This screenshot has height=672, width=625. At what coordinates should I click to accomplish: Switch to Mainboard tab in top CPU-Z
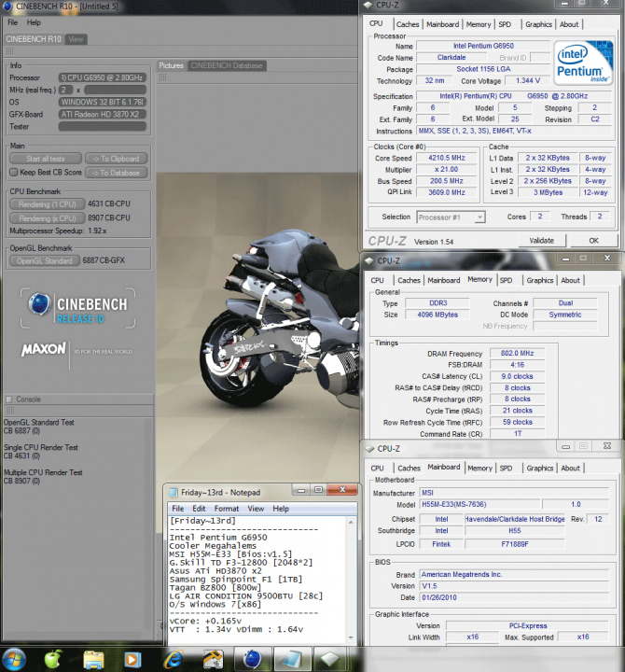[442, 24]
